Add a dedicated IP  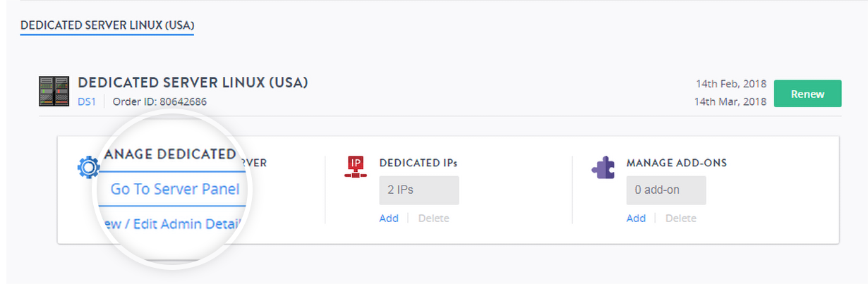coord(389,218)
